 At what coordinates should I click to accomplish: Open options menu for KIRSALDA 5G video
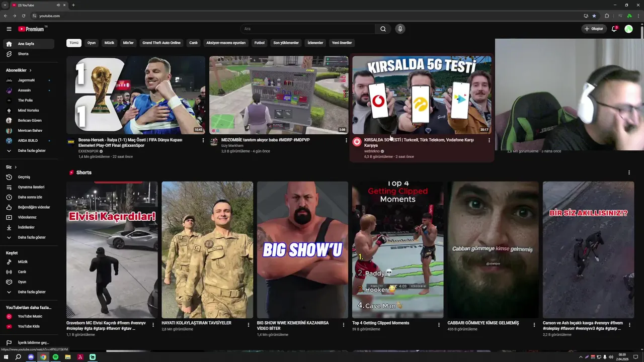coord(489,140)
